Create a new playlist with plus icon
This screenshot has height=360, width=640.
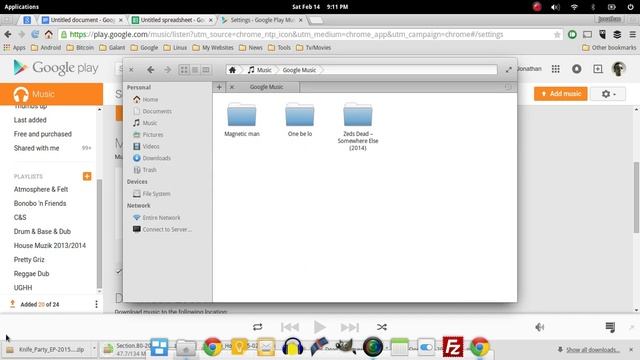87,176
